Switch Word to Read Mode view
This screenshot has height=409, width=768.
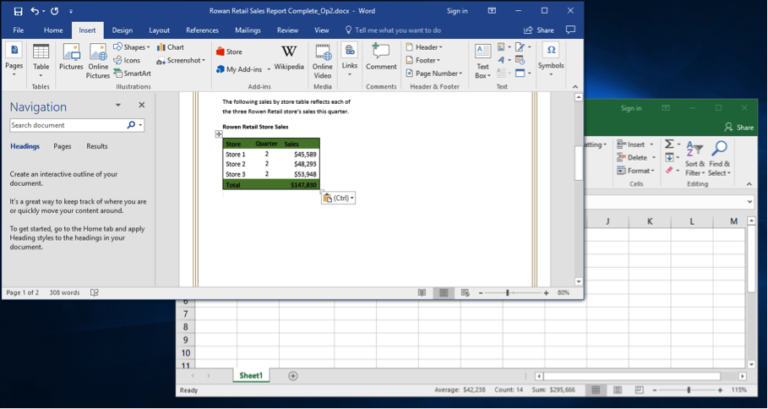422,292
